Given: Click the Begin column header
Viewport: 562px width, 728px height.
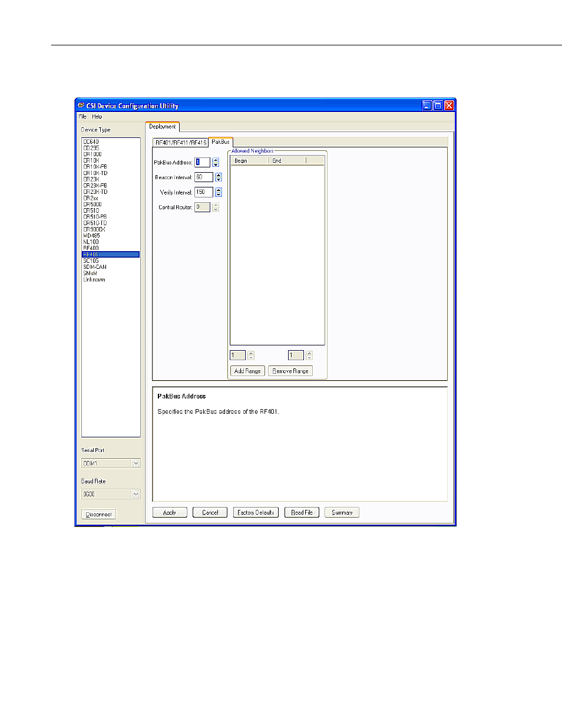Looking at the screenshot, I should (249, 160).
